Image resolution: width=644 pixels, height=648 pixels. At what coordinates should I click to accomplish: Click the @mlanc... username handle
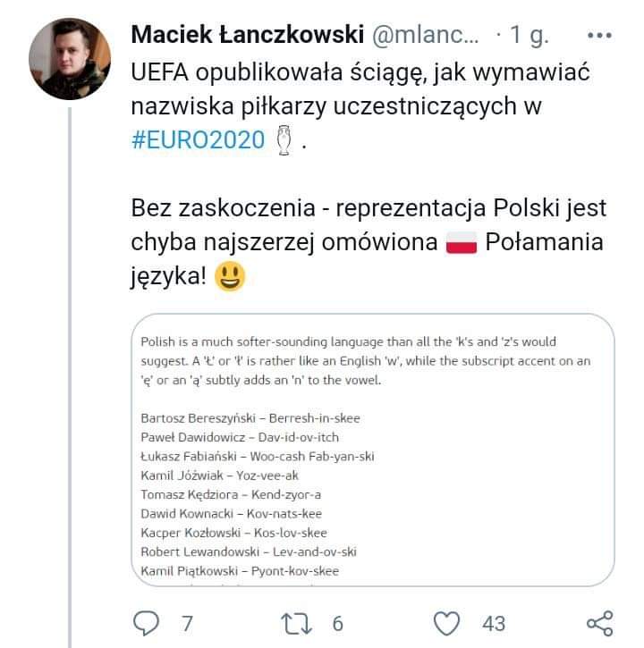tap(425, 36)
